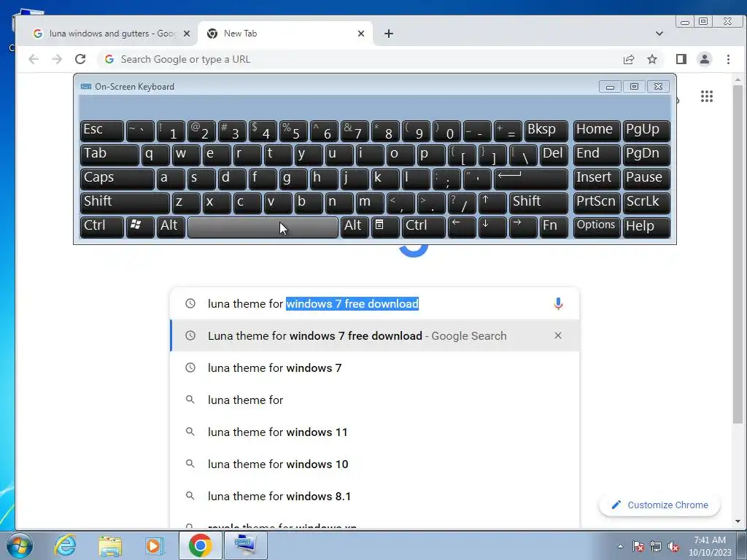Expand the tab search dropdown chevron
Viewport: 747px width, 560px height.
click(659, 34)
